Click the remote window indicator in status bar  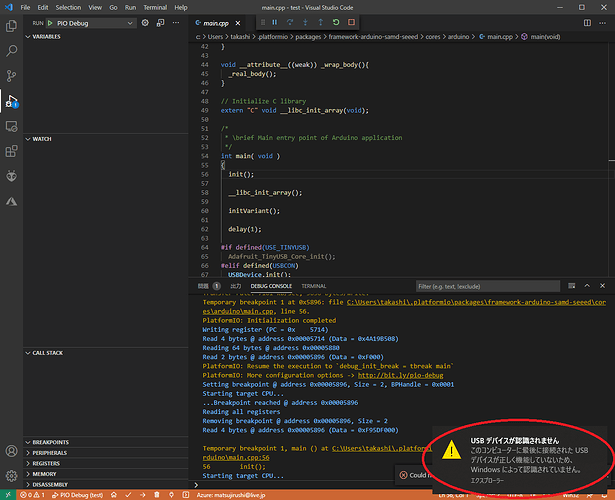coord(8,495)
